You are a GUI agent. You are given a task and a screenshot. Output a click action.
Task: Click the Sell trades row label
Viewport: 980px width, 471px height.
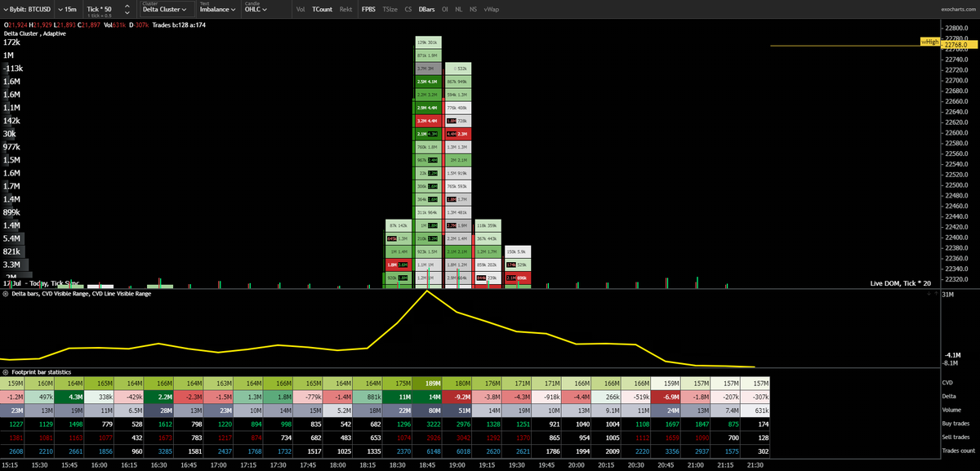(x=956, y=438)
